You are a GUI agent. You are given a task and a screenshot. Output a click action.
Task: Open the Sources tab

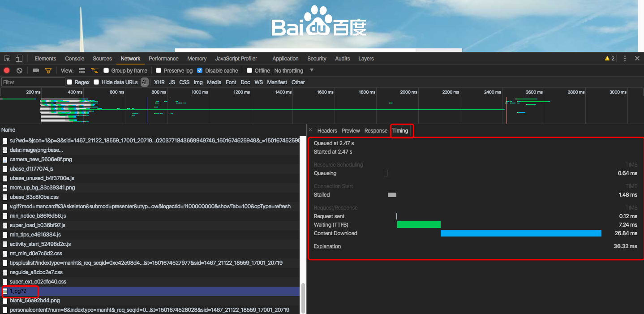(x=102, y=59)
